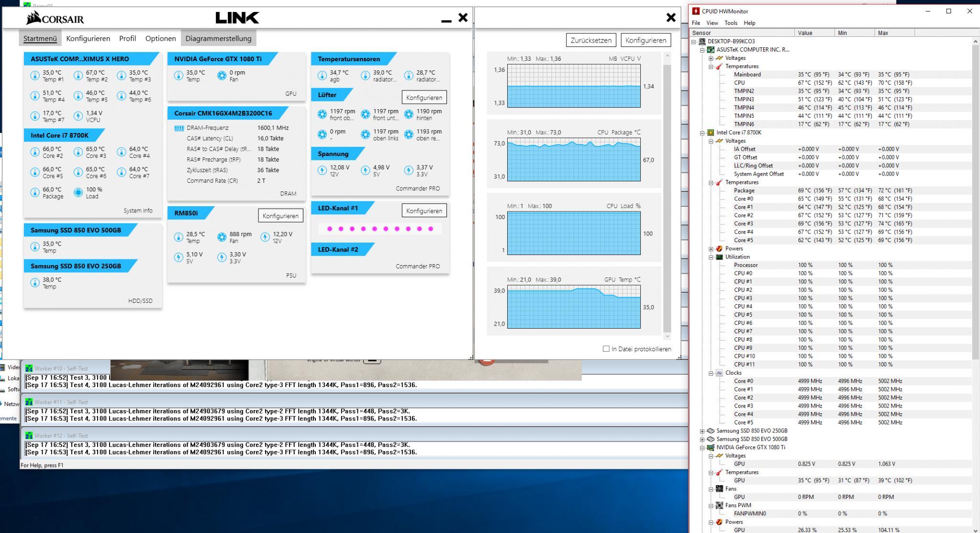Screen dimensions: 980x533
Task: Click thermometer icon for Package 66,0 °C
Action: 35,192
